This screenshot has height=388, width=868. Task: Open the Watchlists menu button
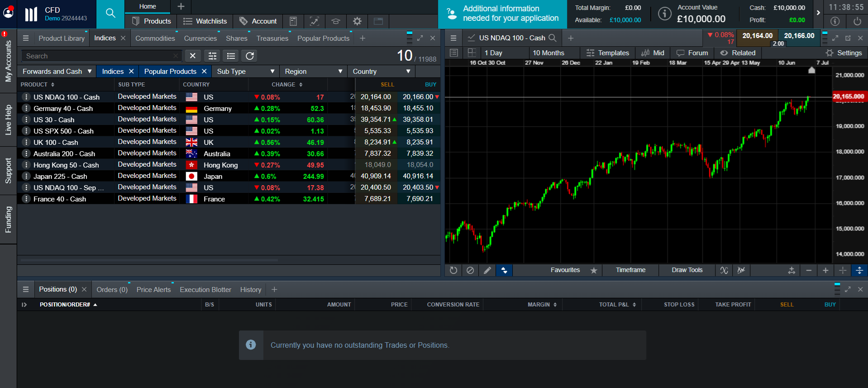tap(205, 21)
